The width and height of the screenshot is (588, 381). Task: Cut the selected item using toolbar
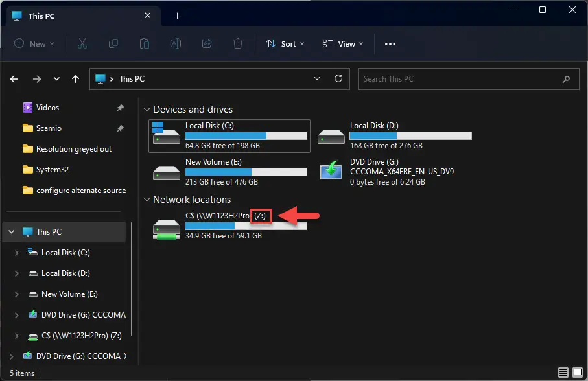click(82, 43)
